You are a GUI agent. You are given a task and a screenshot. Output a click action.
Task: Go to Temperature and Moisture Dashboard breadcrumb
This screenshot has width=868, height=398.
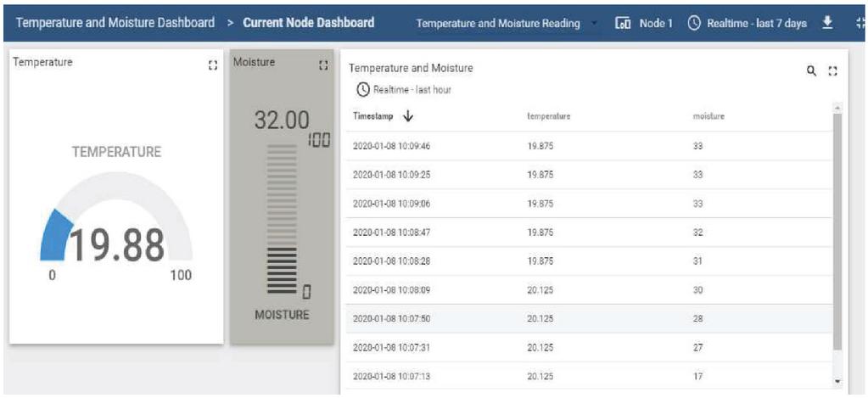tap(115, 23)
